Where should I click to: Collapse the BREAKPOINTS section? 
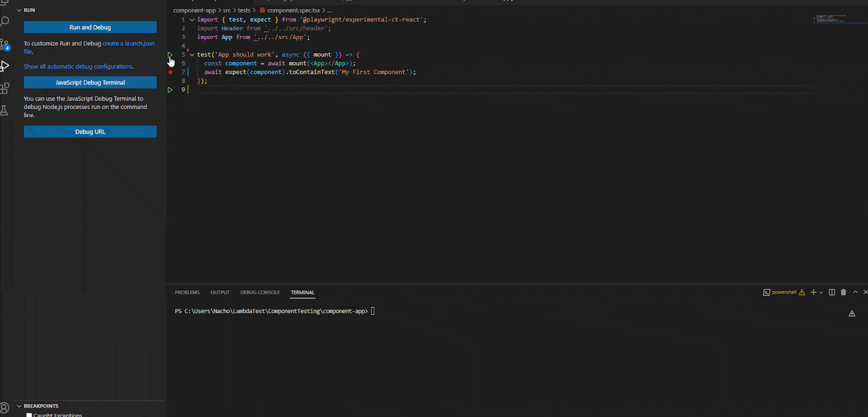coord(19,406)
